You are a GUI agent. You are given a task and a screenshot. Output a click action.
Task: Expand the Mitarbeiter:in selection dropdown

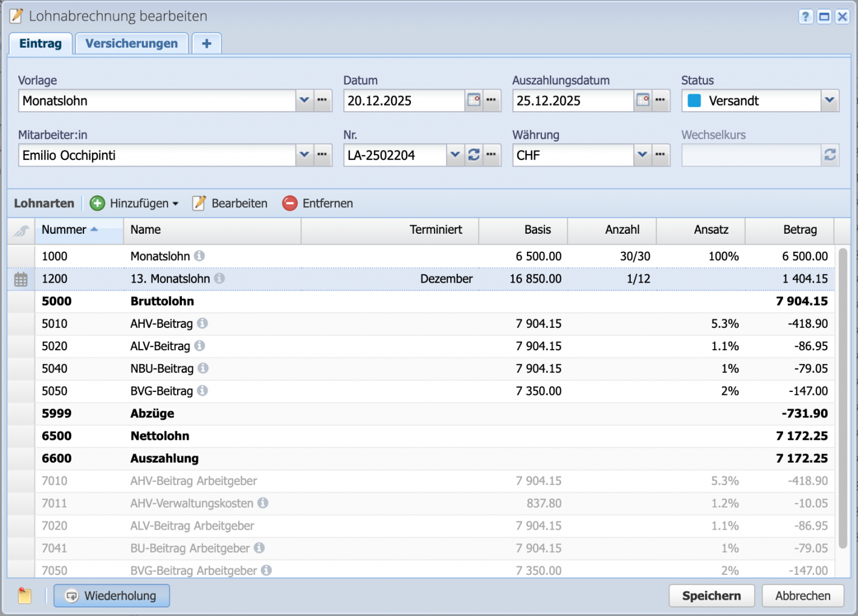305,155
